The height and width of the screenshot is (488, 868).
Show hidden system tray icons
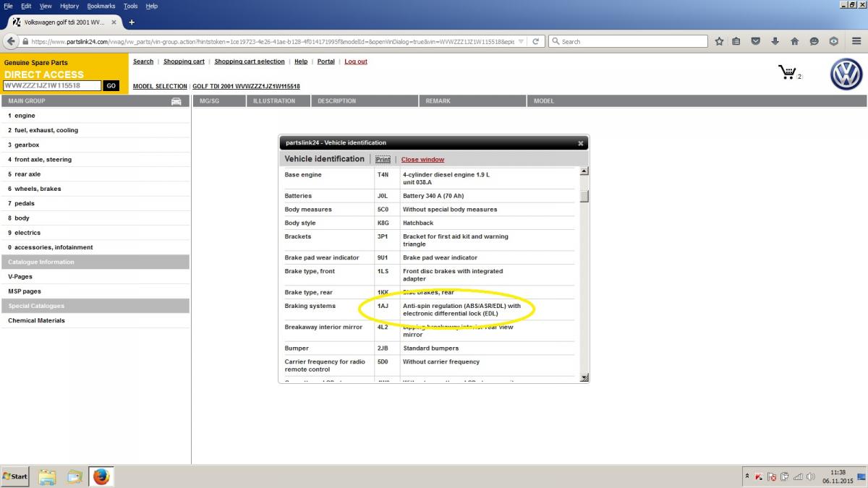pyautogui.click(x=747, y=476)
